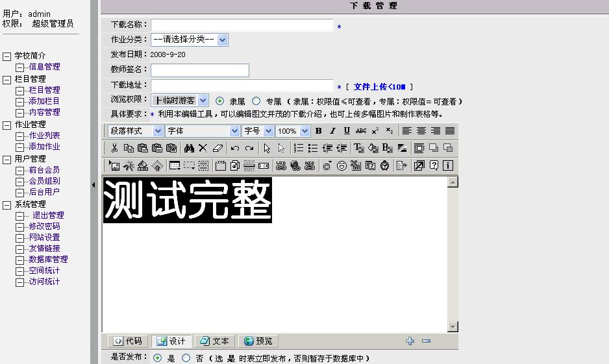Collapse the 系统管理 tree node
Screen dimensions: 609x364
[x=6, y=205]
